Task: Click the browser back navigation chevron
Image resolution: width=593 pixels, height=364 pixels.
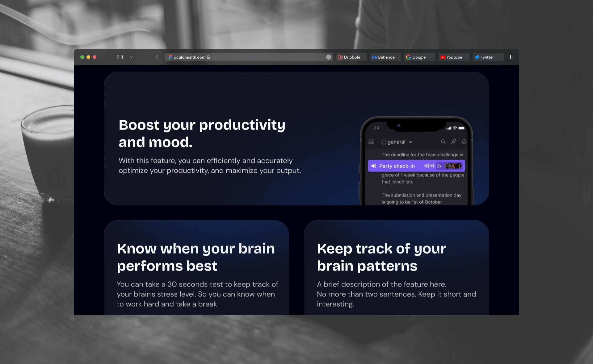Action: (x=157, y=57)
